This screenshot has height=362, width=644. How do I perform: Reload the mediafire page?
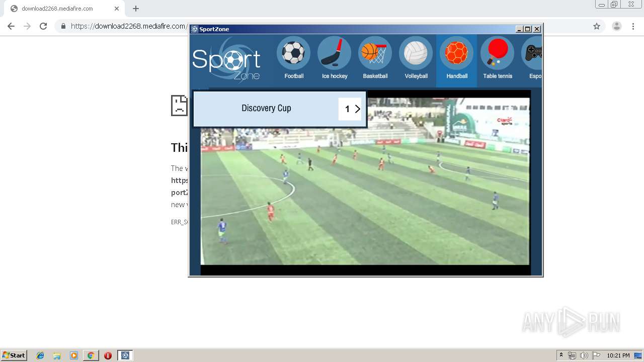pyautogui.click(x=43, y=26)
